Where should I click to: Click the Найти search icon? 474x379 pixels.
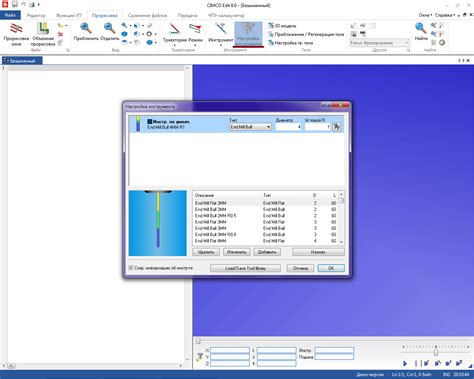(x=421, y=28)
